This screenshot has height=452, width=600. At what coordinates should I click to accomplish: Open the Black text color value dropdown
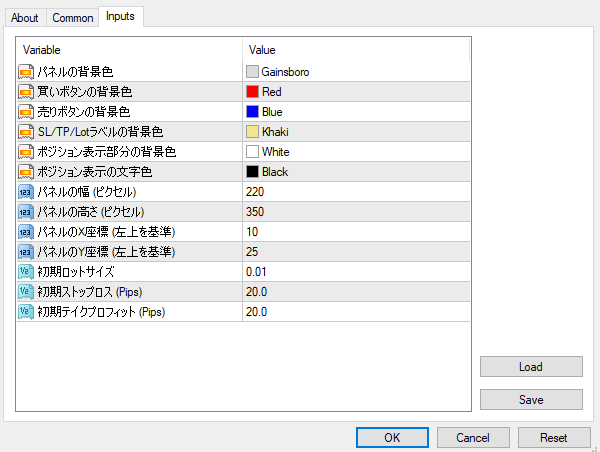click(356, 172)
